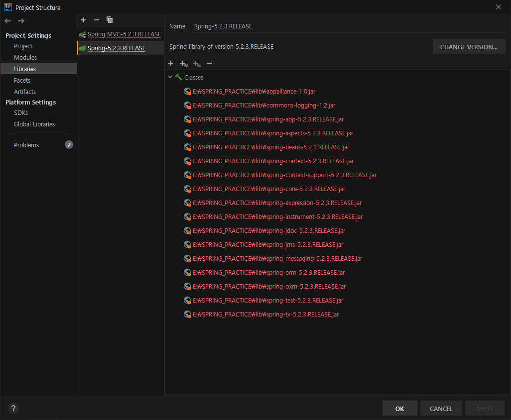Click the icon beside spring-context-support jar

coord(187,175)
